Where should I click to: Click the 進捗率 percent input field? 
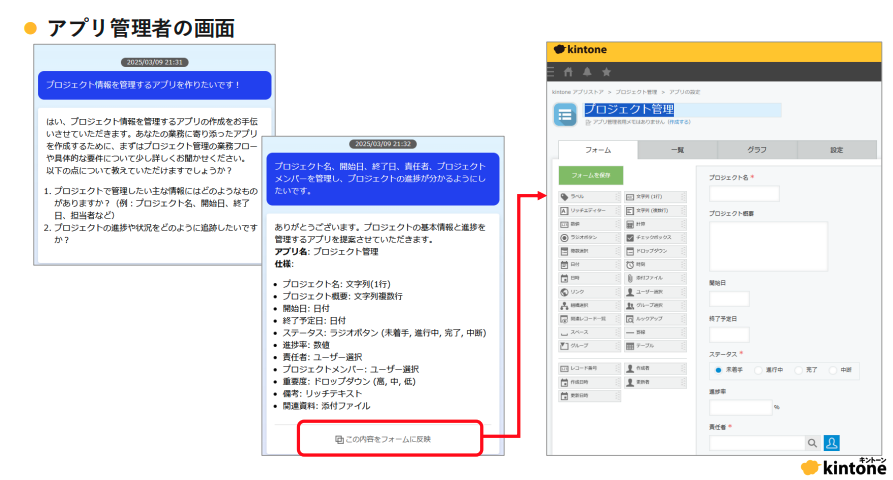click(x=741, y=407)
